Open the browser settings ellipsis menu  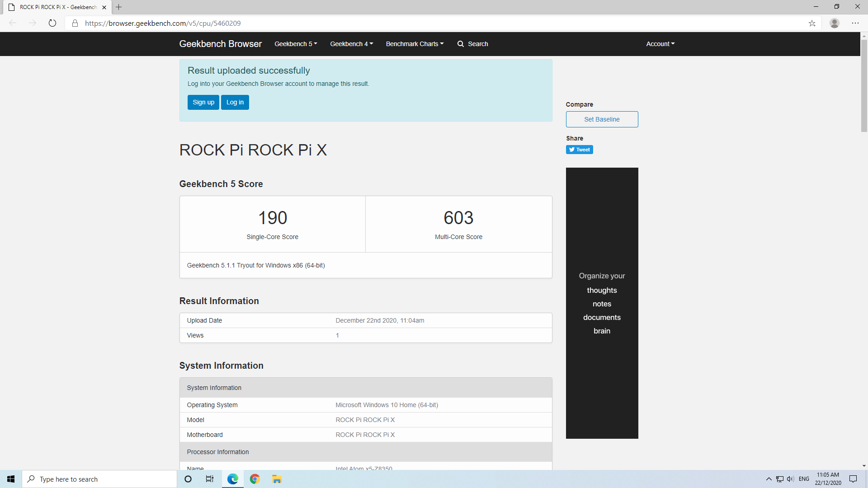click(855, 23)
